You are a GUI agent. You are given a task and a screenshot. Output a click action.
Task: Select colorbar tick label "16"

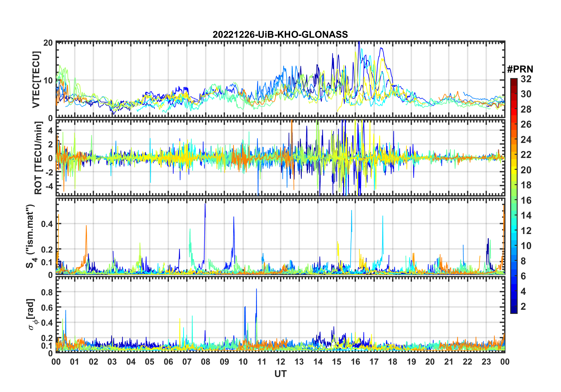526,200
